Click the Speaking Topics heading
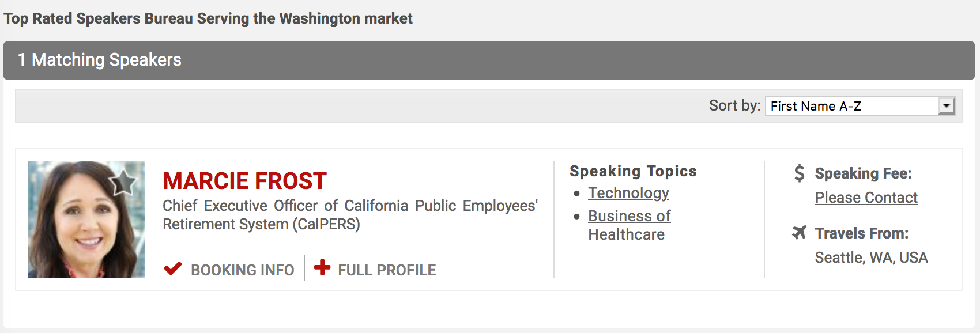Viewport: 980px width, 333px height. (633, 171)
